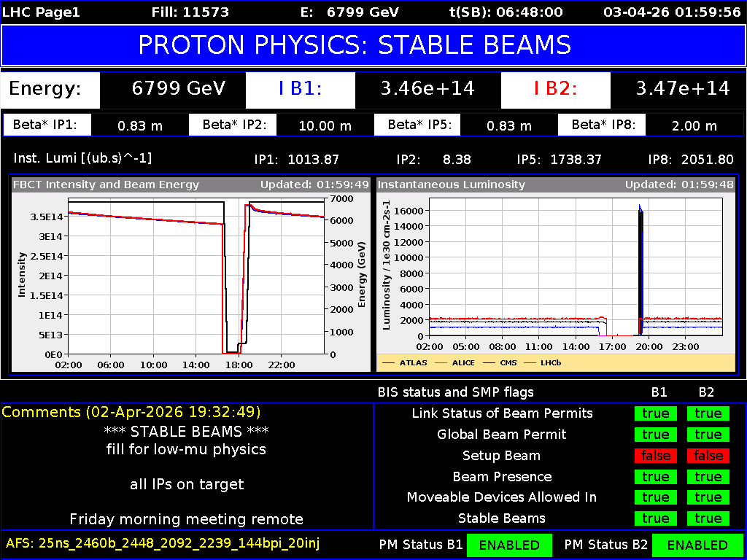Toggle the CMS legend entry
Screen dimensions: 747x560
(508, 362)
